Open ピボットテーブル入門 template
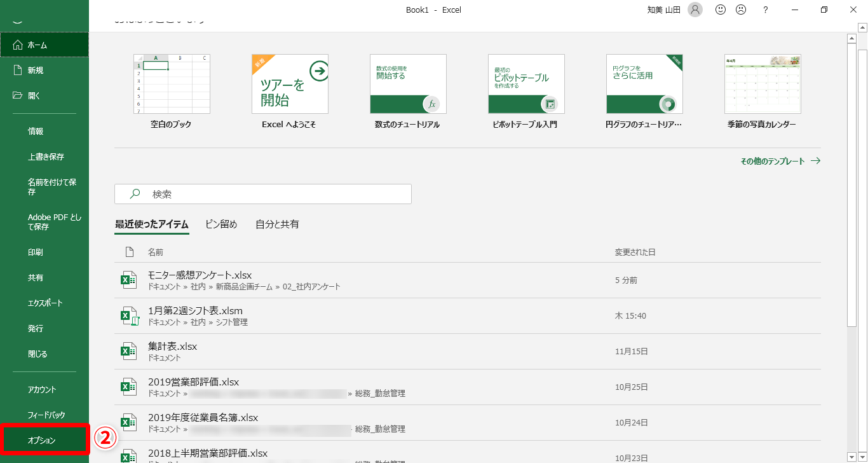868x463 pixels. coord(526,92)
